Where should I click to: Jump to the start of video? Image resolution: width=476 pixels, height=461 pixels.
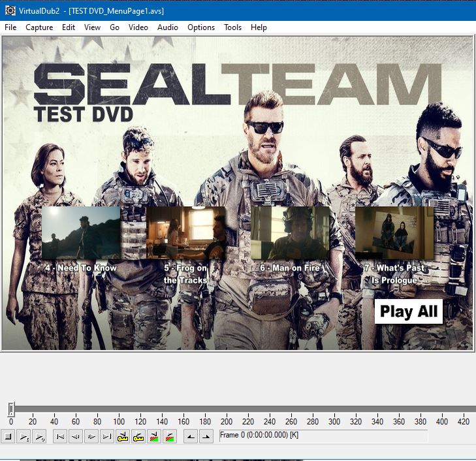coord(60,437)
